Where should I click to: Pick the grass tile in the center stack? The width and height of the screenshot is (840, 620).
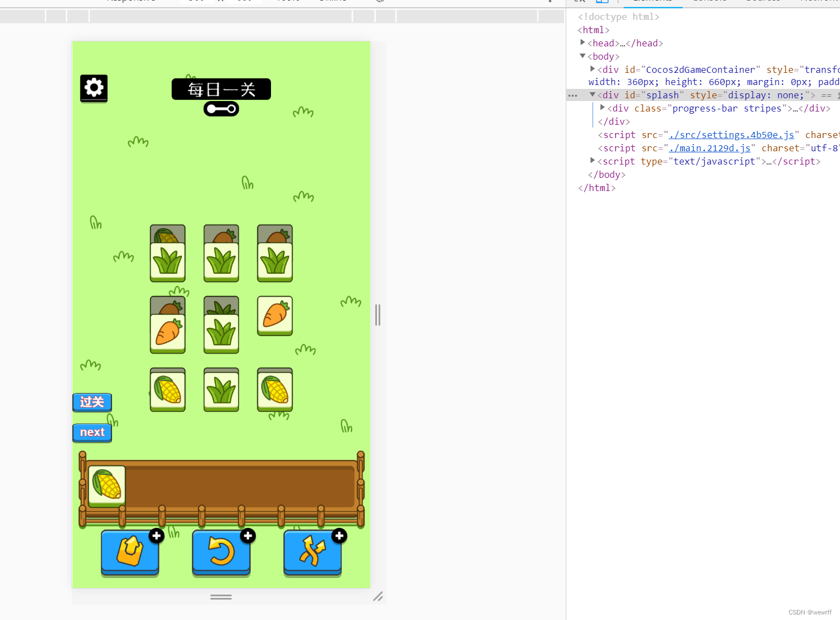click(221, 333)
